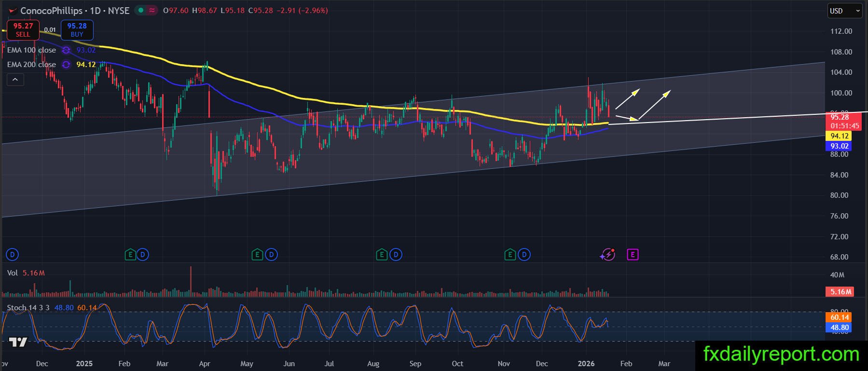Select the 0.01 spread value between SELL and BUY
This screenshot has height=371, width=868.
50,30
